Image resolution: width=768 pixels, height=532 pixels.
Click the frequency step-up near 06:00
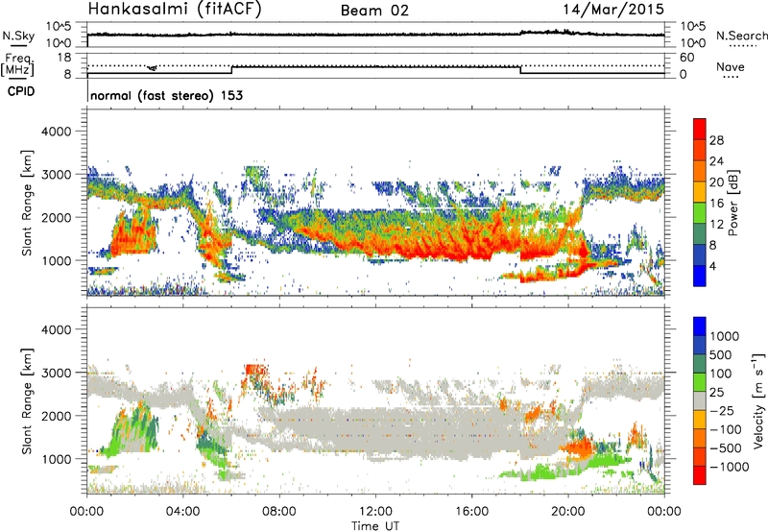[231, 70]
